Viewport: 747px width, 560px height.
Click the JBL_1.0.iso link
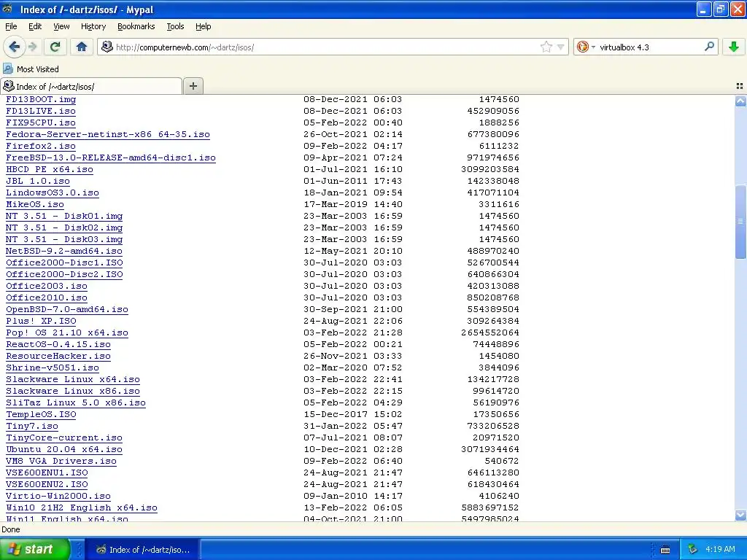[38, 181]
